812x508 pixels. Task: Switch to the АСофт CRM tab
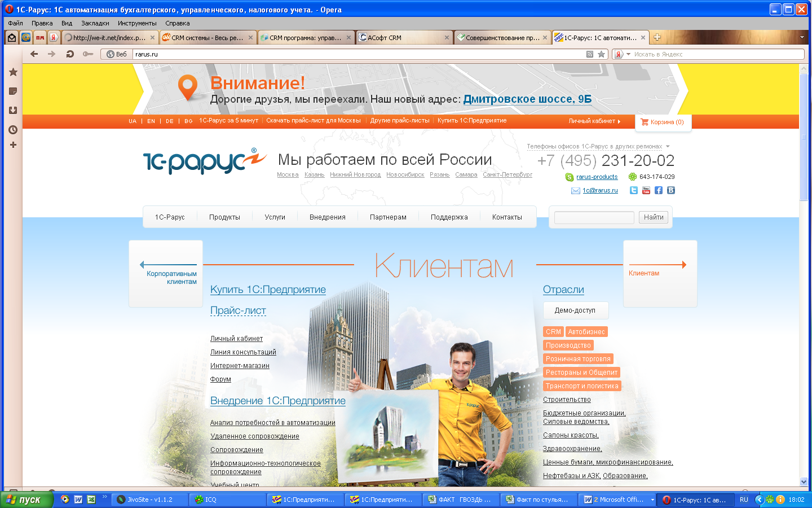point(404,38)
